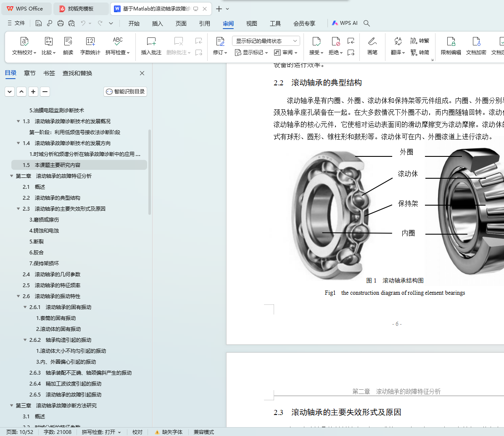Open WPS AI assistant

[x=345, y=23]
